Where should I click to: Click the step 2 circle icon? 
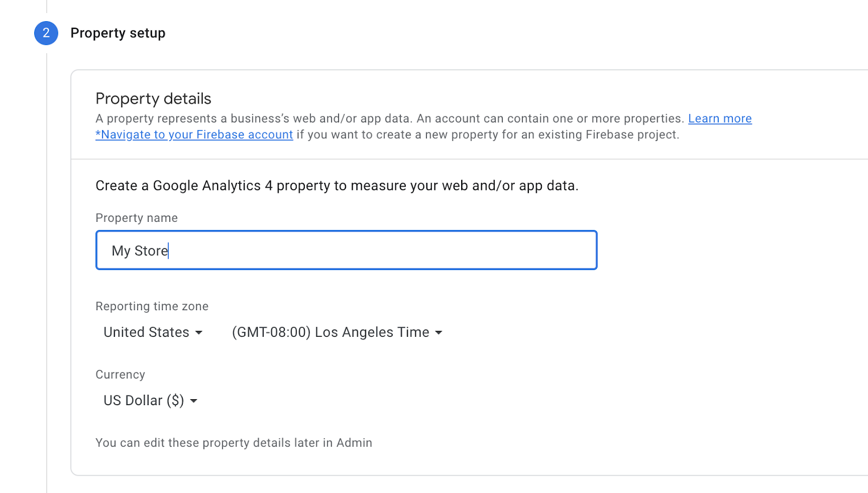(x=46, y=33)
